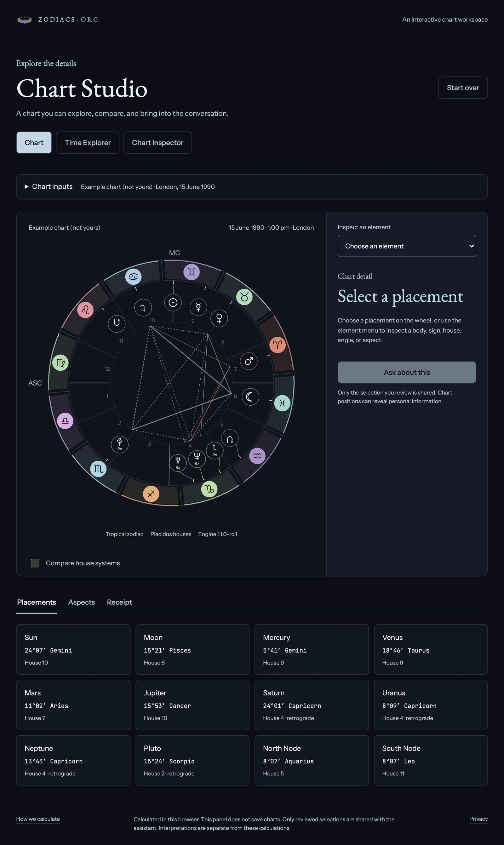
Task: Switch to the Aspects tab
Action: 82,602
